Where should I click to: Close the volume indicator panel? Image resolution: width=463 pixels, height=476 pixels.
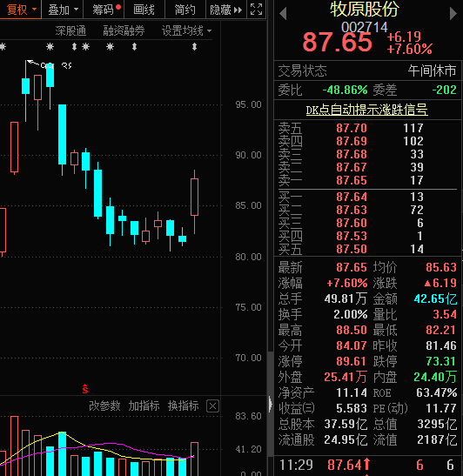pos(212,406)
